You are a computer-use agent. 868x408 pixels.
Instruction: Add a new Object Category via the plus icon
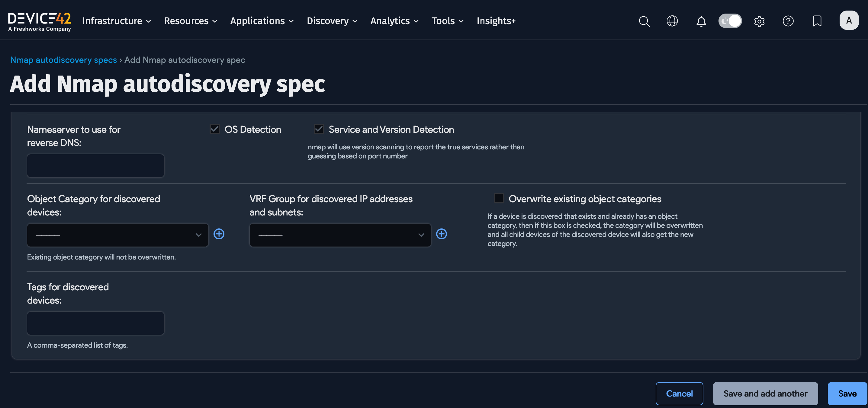point(219,234)
